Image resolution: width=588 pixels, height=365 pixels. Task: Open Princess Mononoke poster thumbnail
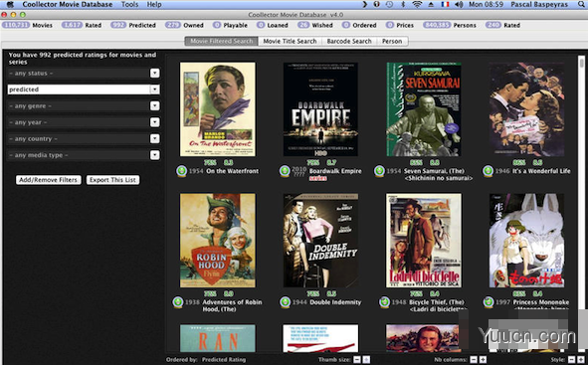point(526,241)
